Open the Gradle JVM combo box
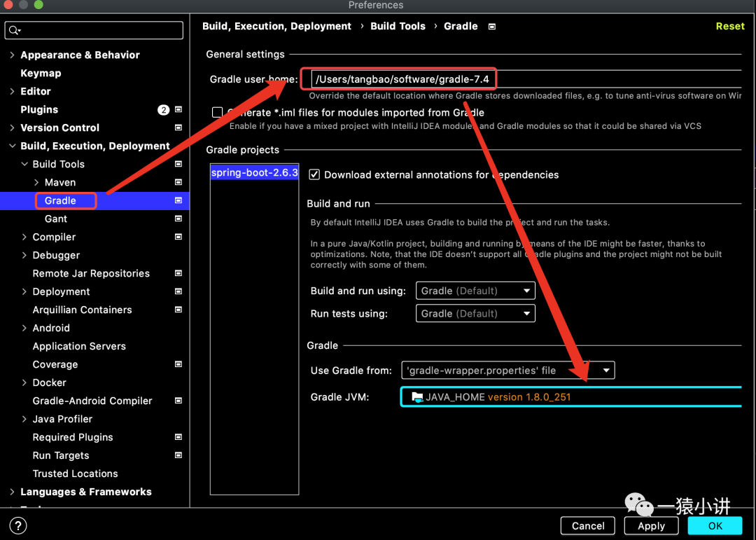 571,397
